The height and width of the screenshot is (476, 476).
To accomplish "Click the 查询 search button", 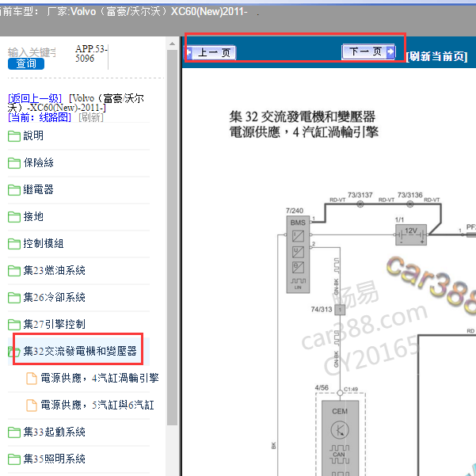I will [x=26, y=63].
